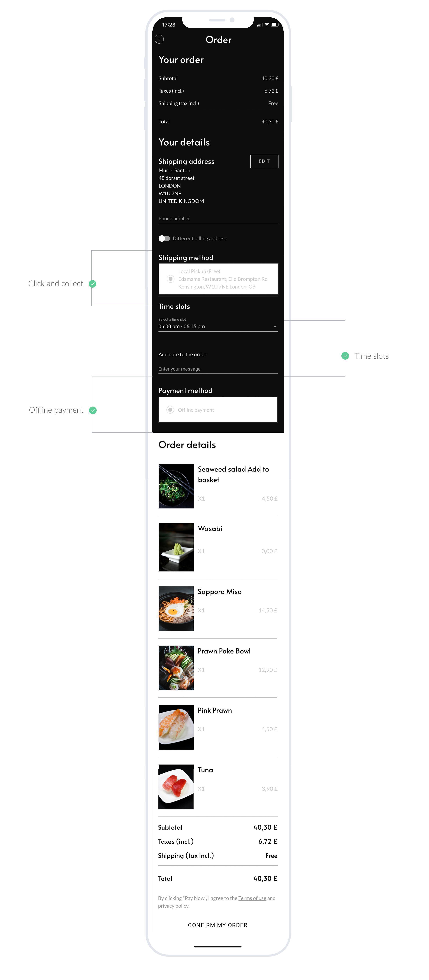Image resolution: width=429 pixels, height=980 pixels.
Task: Click the Phone number input field
Action: pos(218,219)
